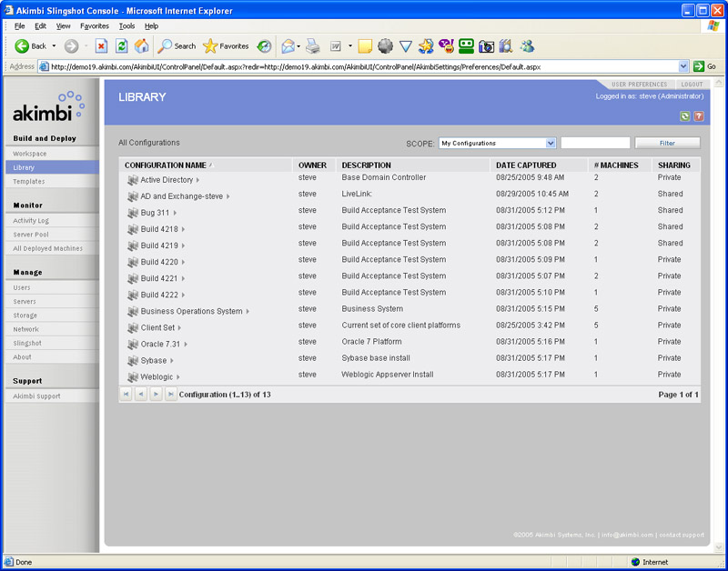Click the grey gear-ball toolbar icon
This screenshot has width=728, height=571.
385,46
